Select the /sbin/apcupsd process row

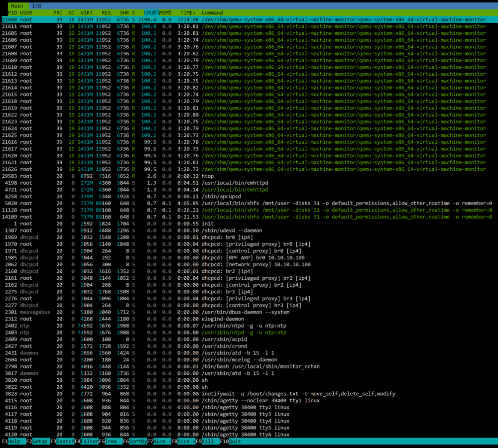[x=249, y=197]
